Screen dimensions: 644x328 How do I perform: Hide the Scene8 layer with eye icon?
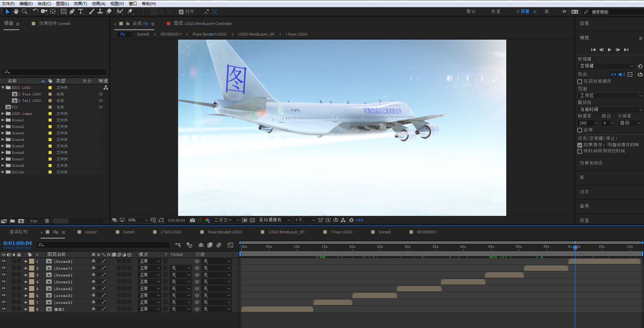4,261
